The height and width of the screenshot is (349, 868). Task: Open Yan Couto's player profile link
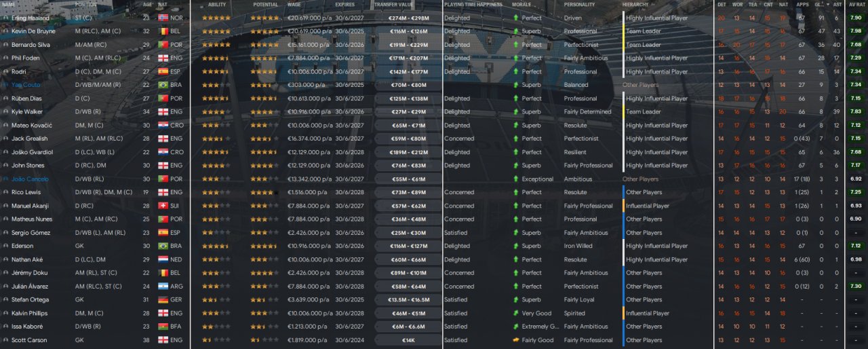tap(26, 85)
